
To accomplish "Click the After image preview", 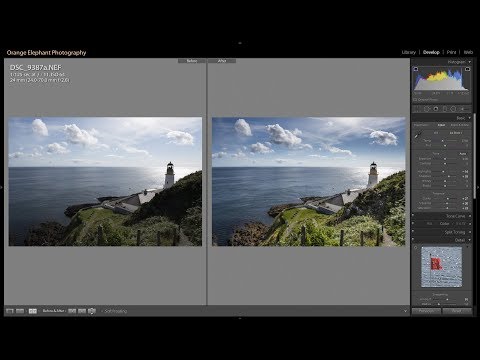I will (x=309, y=181).
